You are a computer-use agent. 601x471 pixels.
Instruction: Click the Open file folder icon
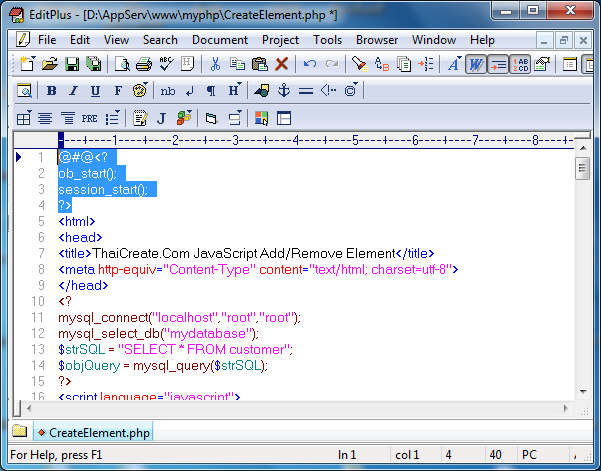tap(50, 64)
